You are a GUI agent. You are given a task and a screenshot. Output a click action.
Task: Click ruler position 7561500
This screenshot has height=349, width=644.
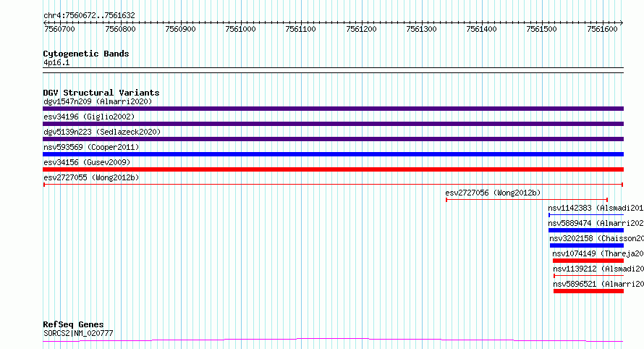point(542,29)
